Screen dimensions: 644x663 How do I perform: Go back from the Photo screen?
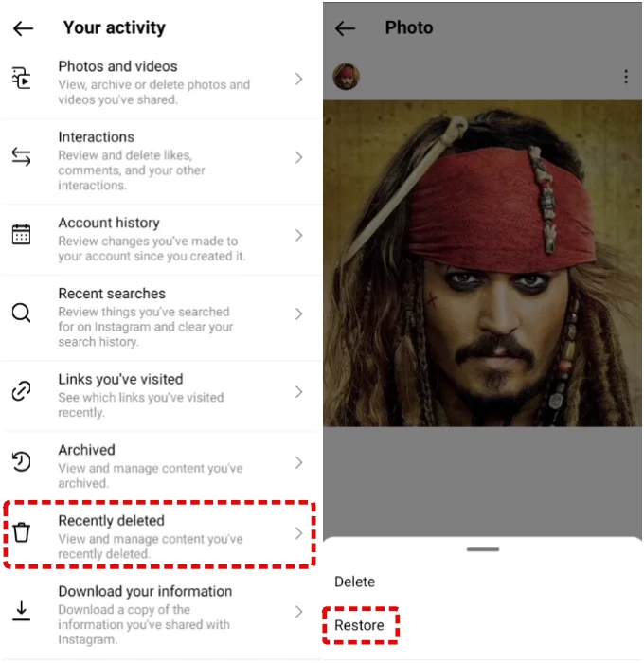click(x=345, y=28)
